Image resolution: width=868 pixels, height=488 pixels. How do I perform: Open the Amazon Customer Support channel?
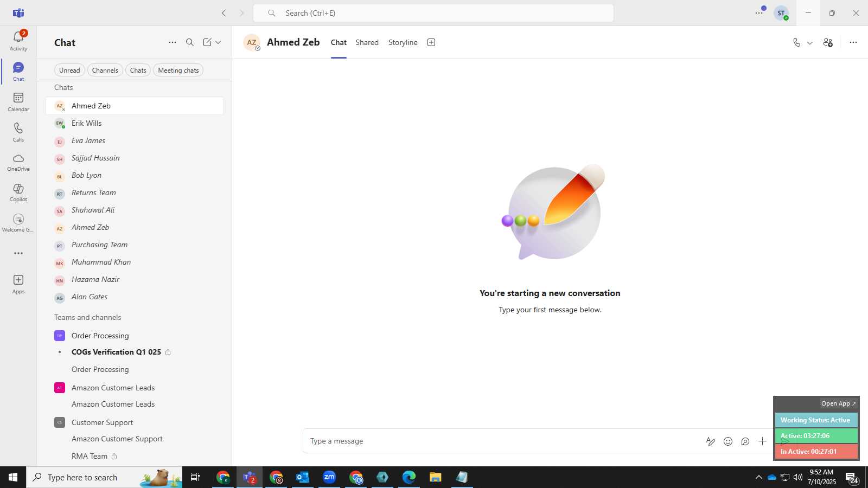point(135,439)
